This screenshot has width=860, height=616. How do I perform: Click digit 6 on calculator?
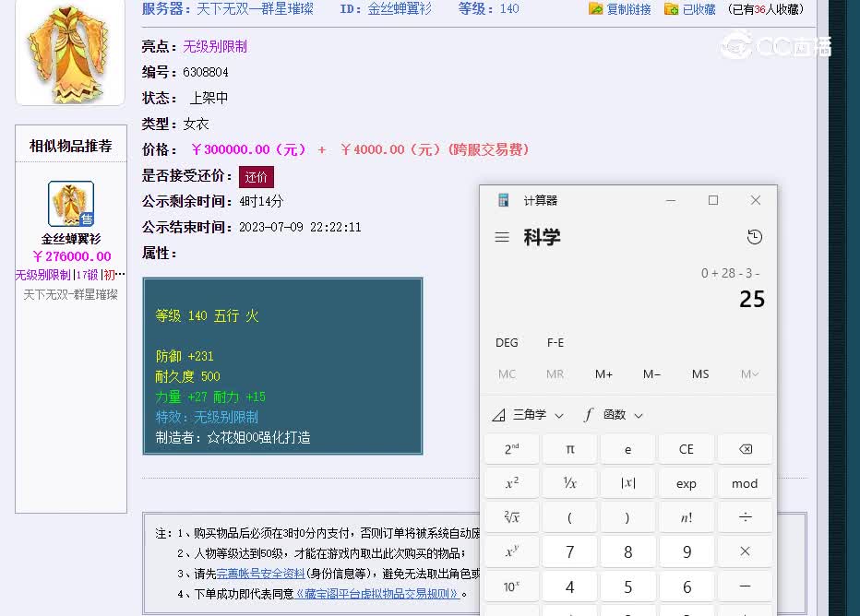tap(687, 587)
